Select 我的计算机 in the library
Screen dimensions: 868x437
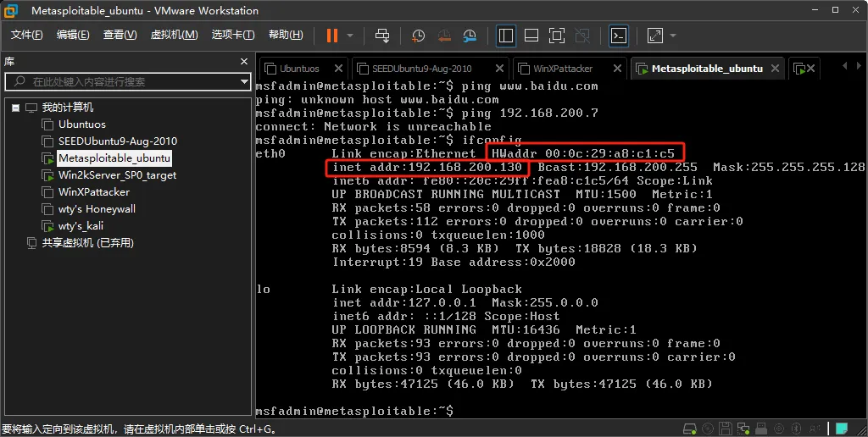pos(68,108)
